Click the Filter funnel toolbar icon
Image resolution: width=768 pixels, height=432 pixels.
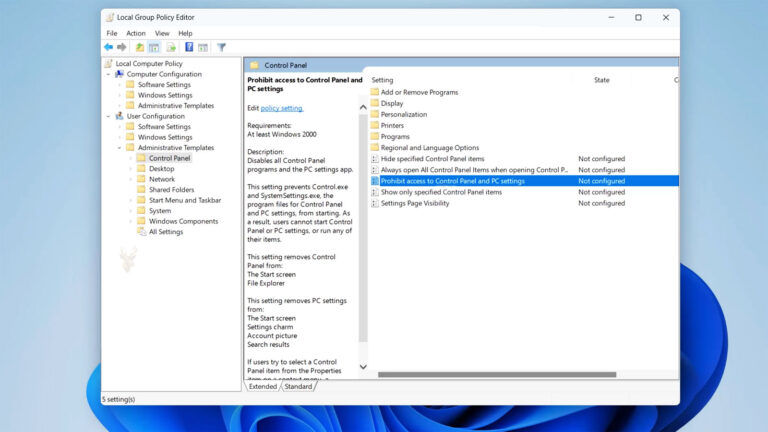coord(221,48)
